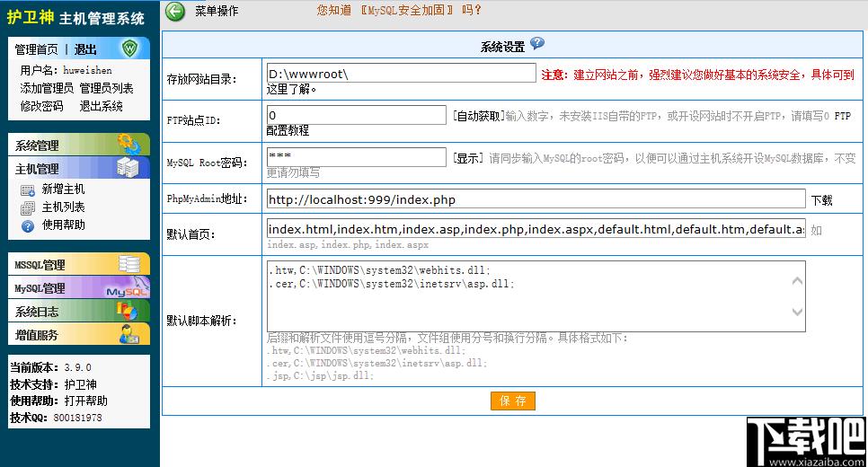
Task: Click the blue help question mark icon beside 系统设置
Action: pos(537,44)
